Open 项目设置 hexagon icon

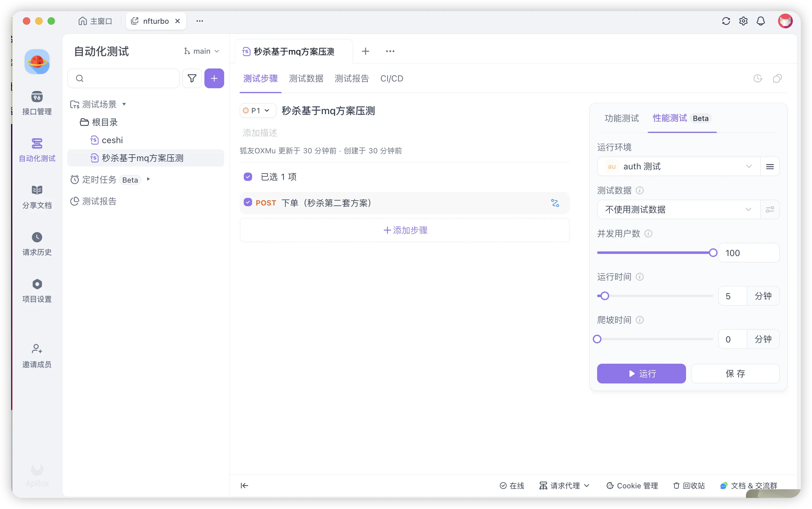click(37, 284)
